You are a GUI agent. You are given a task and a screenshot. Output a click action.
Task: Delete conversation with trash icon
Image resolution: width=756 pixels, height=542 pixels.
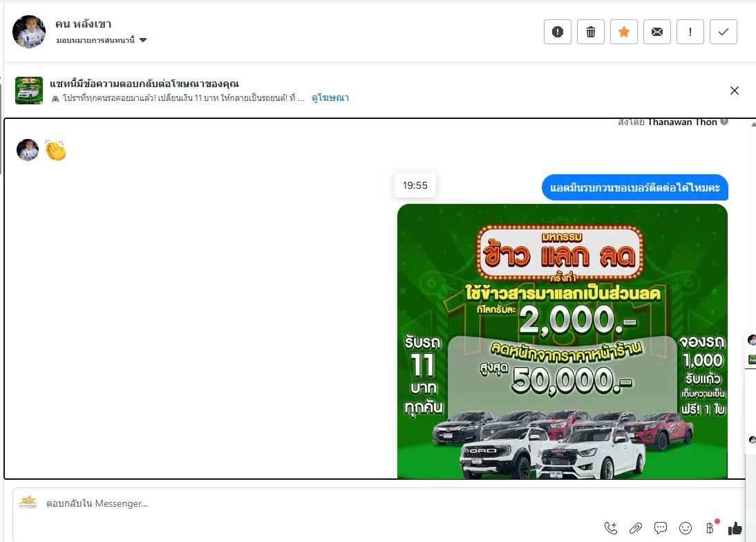pos(591,32)
